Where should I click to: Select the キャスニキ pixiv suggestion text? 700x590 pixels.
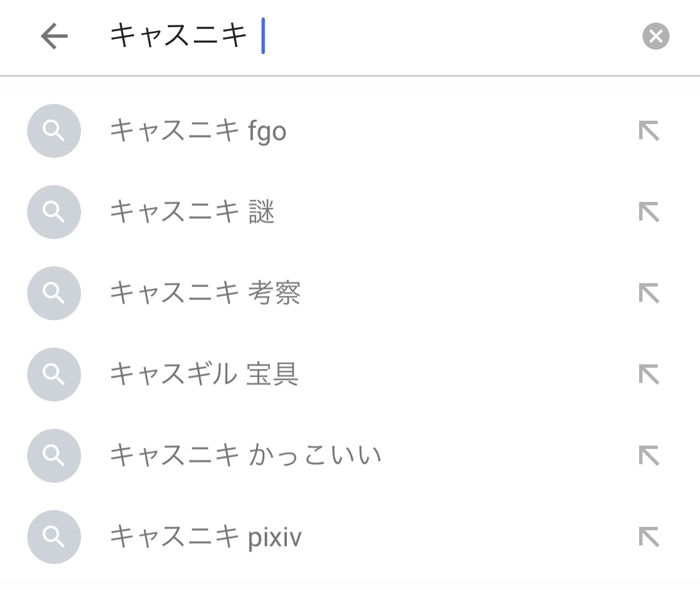[206, 537]
